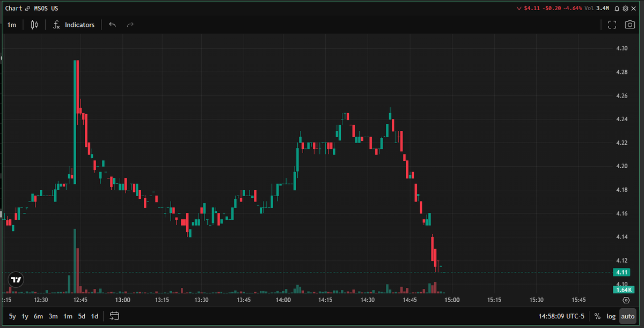Viewport: 644px width, 328px height.
Task: Select the 5d date range
Action: (x=82, y=316)
